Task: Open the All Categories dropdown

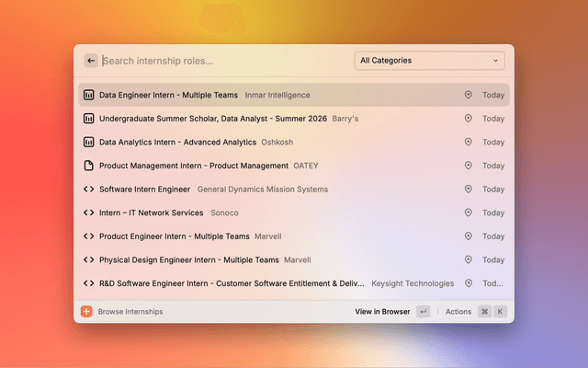Action: [429, 61]
